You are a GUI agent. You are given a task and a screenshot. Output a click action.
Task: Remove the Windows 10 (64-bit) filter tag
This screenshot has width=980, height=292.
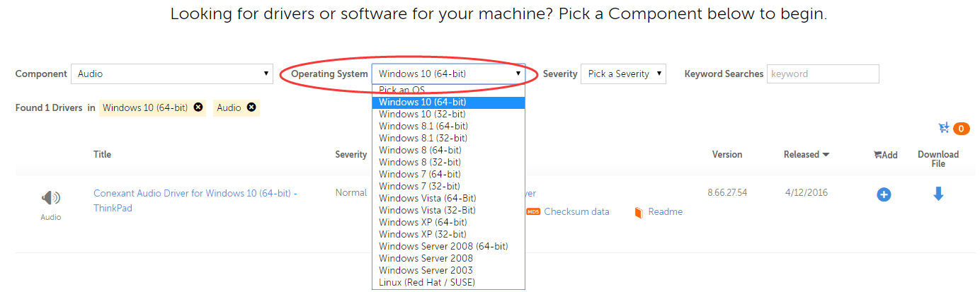point(198,107)
